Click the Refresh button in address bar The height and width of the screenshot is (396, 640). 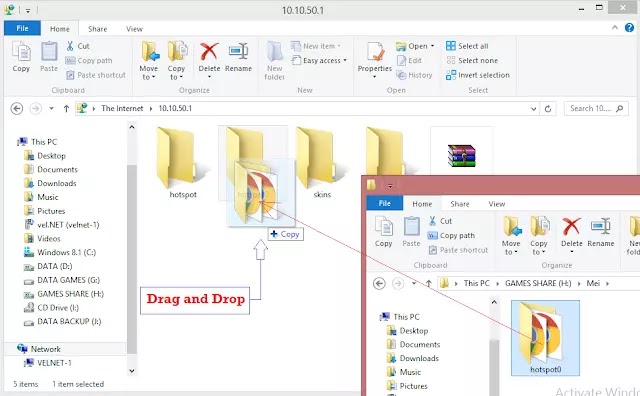click(548, 109)
